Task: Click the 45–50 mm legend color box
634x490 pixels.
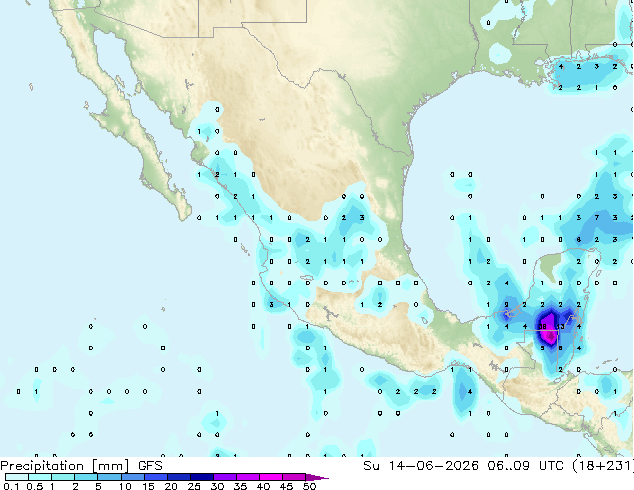Action: click(x=294, y=477)
